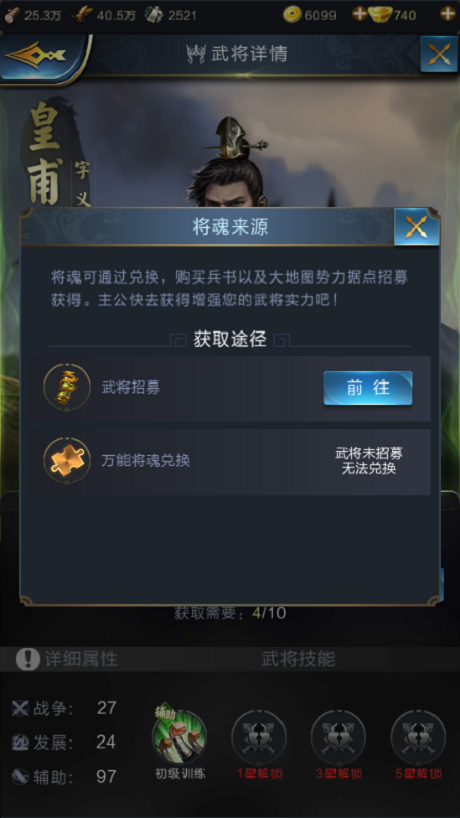Image resolution: width=460 pixels, height=818 pixels.
Task: Add gold ingots with the plus icon
Action: click(447, 14)
